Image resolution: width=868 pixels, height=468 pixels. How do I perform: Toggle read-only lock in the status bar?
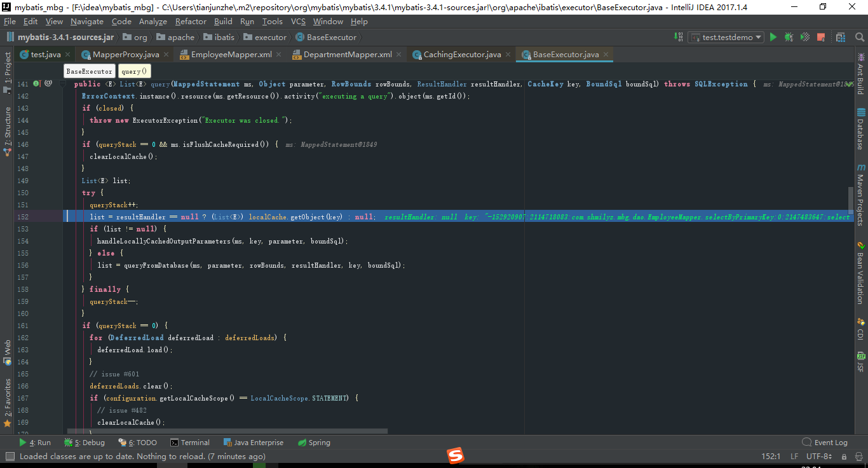pos(845,456)
